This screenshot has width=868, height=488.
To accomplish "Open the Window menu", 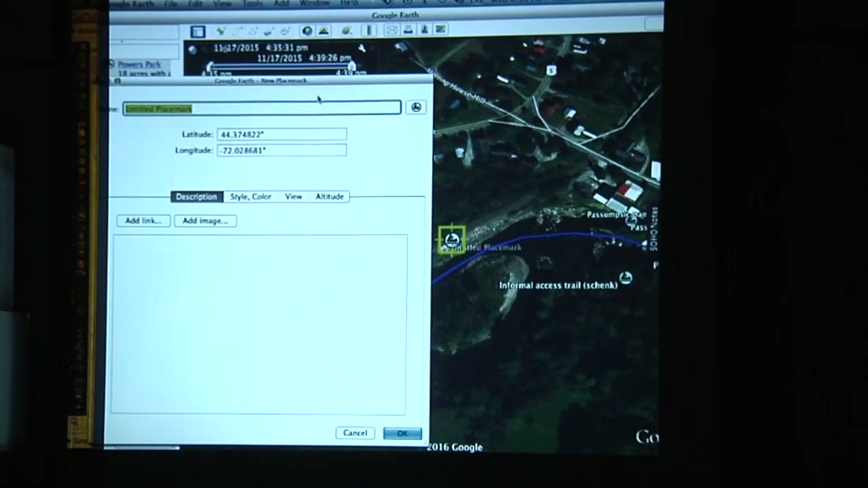I will pyautogui.click(x=315, y=4).
